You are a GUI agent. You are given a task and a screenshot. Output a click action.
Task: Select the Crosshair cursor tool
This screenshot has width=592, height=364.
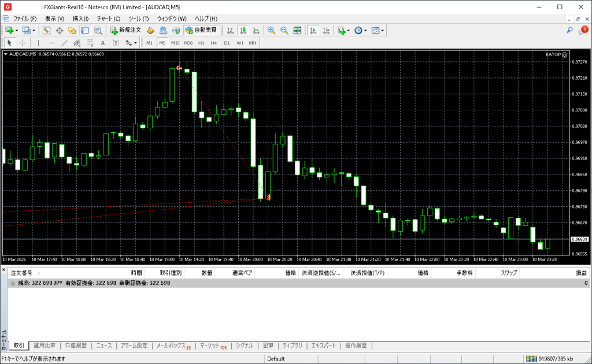(x=23, y=43)
